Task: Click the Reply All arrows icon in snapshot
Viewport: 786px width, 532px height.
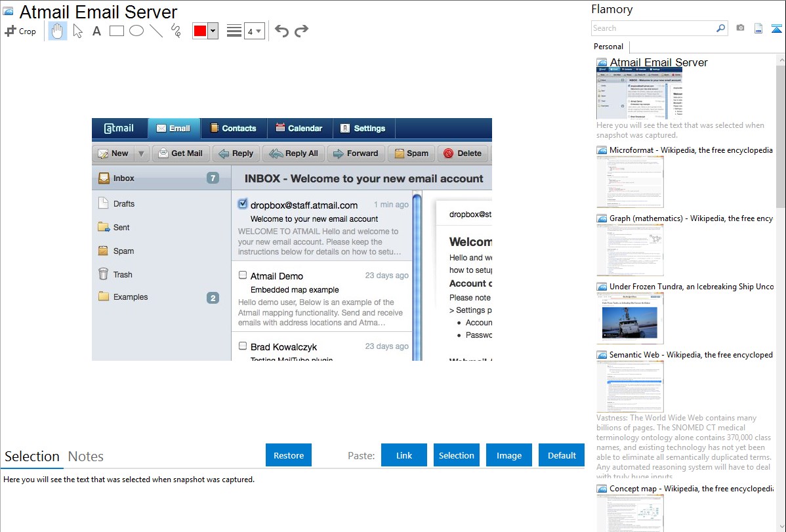Action: tap(276, 153)
